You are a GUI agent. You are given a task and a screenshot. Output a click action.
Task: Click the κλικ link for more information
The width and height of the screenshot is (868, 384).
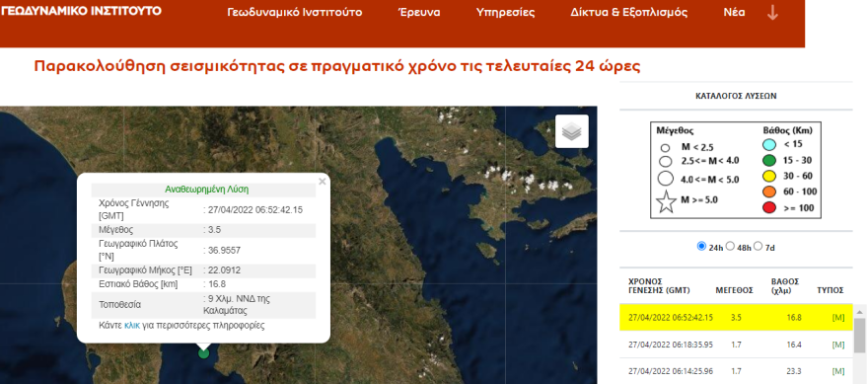132,325
